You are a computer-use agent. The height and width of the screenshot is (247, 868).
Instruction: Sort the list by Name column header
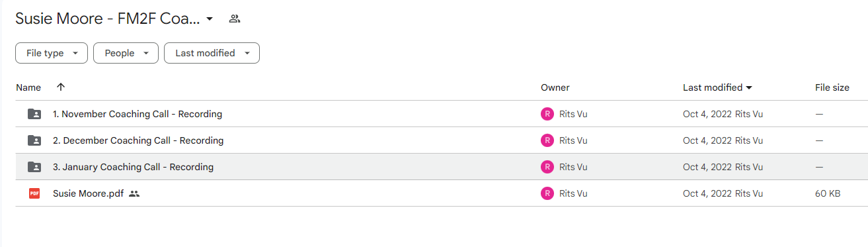point(28,87)
